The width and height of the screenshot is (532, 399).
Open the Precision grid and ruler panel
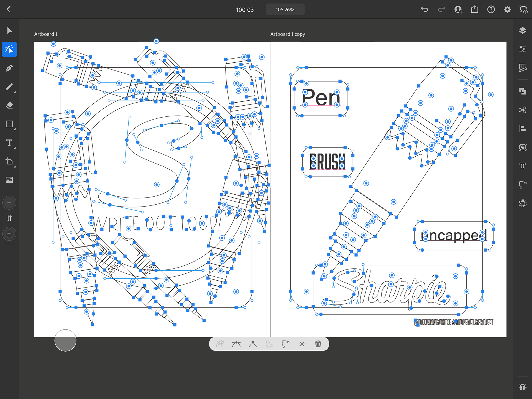(523, 68)
